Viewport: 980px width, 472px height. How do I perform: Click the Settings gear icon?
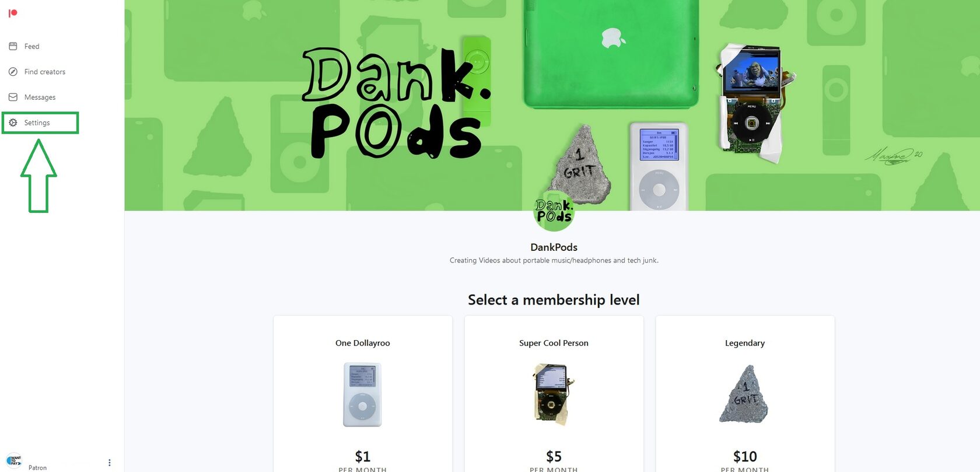tap(13, 123)
